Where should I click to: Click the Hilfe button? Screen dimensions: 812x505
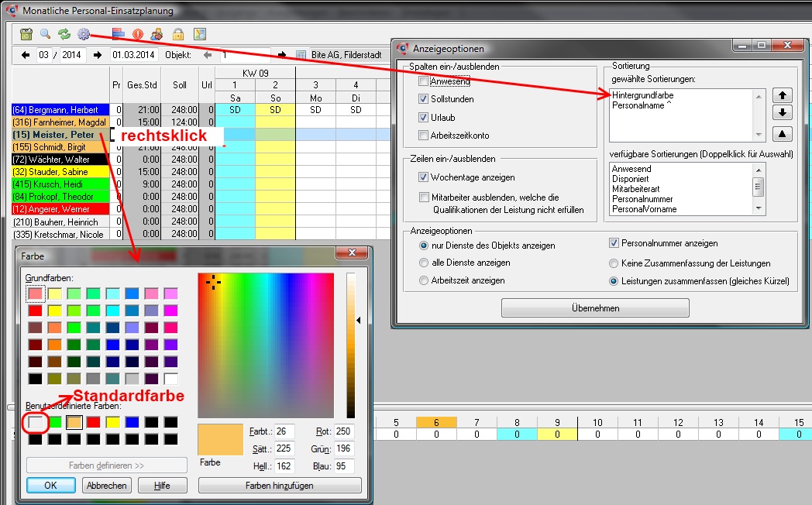(x=162, y=486)
